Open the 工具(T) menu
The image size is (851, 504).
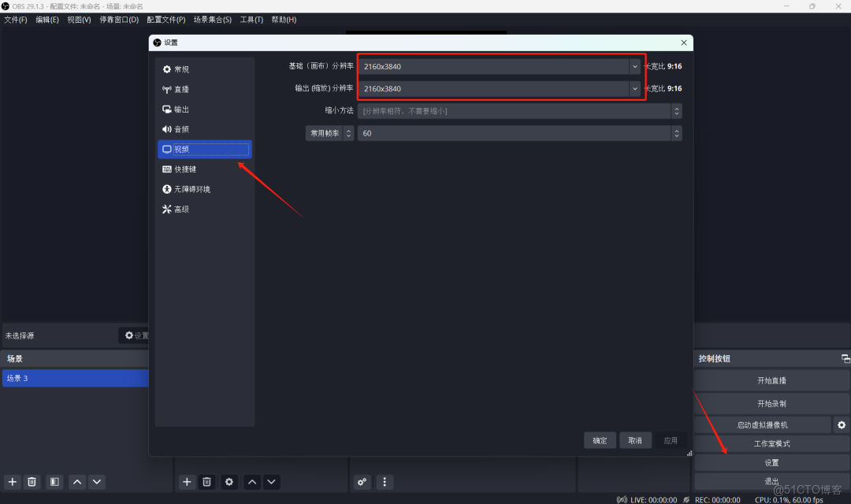251,19
